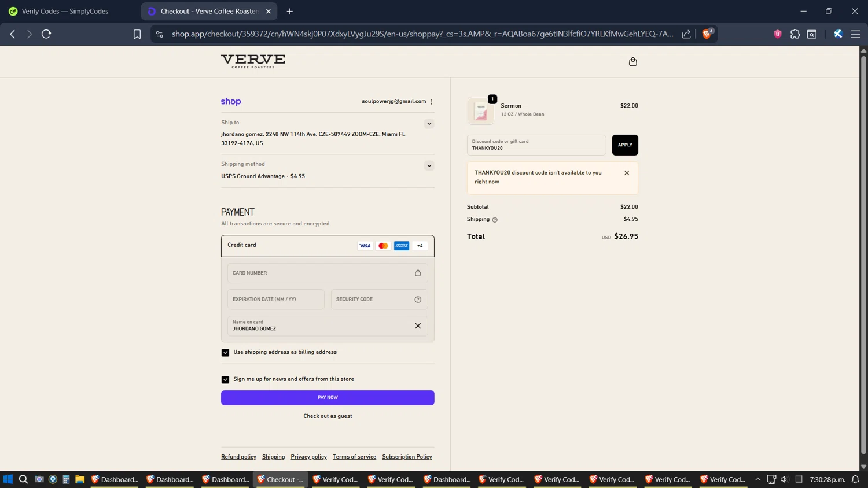868x488 pixels.
Task: Click the page vertical scrollbar
Action: coord(863,254)
